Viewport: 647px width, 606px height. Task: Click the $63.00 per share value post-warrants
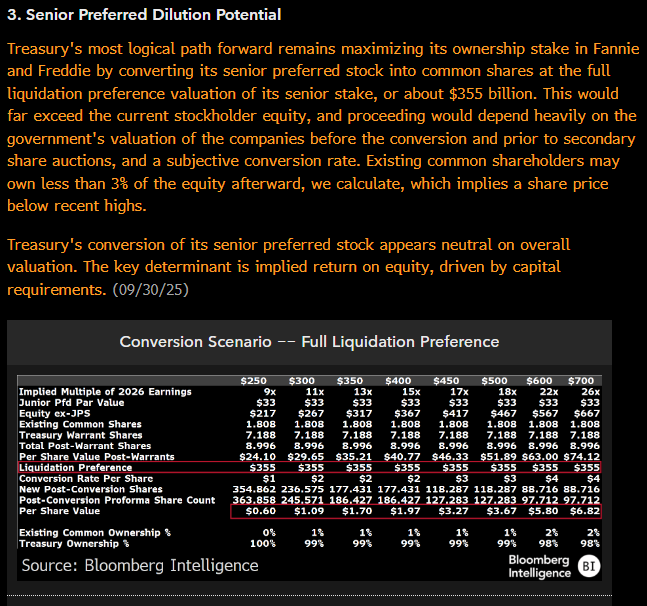click(540, 457)
